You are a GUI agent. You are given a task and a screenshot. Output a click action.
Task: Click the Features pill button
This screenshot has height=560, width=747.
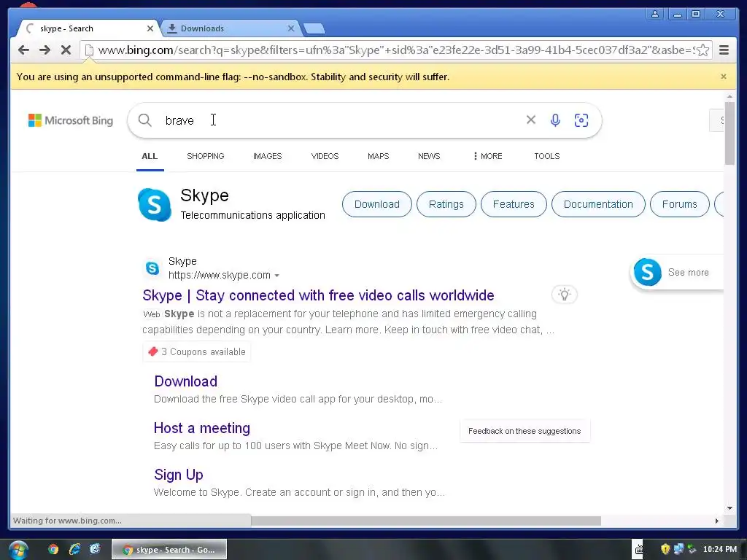(x=514, y=204)
